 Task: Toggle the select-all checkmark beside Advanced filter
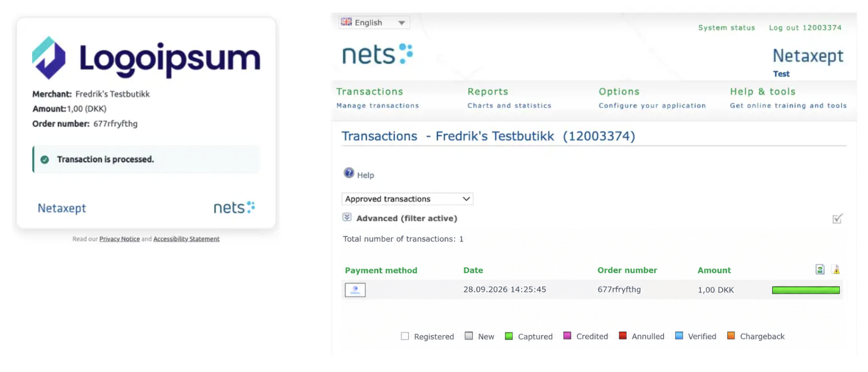837,219
